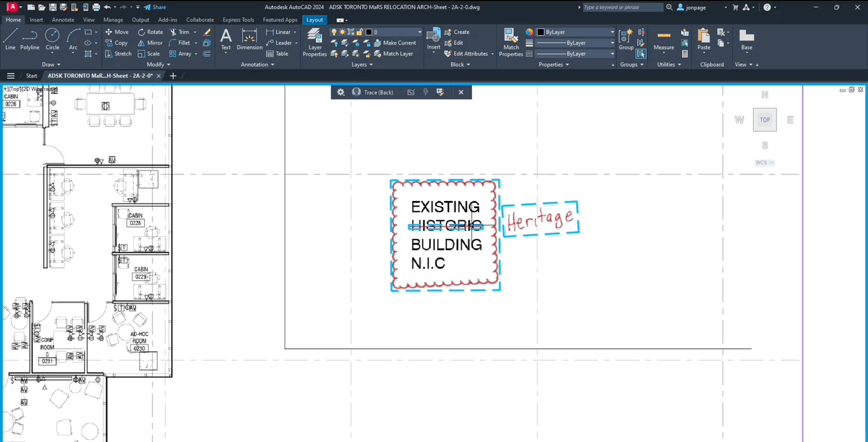
Task: Expand the ByLayer color dropdown
Action: [612, 32]
